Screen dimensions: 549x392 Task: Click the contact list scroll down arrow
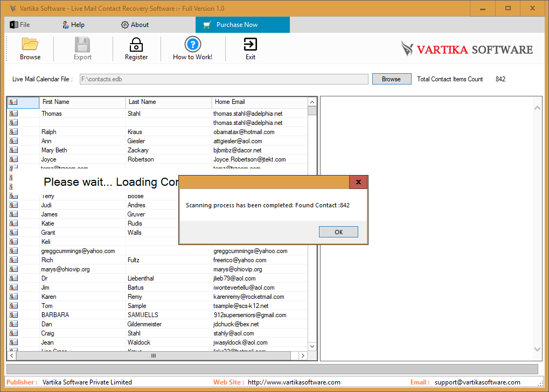pos(312,346)
